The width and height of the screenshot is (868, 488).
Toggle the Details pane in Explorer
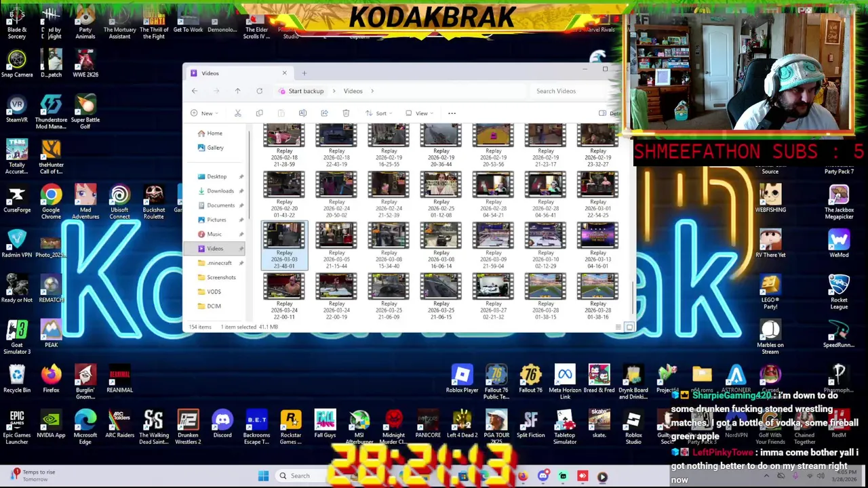point(609,113)
